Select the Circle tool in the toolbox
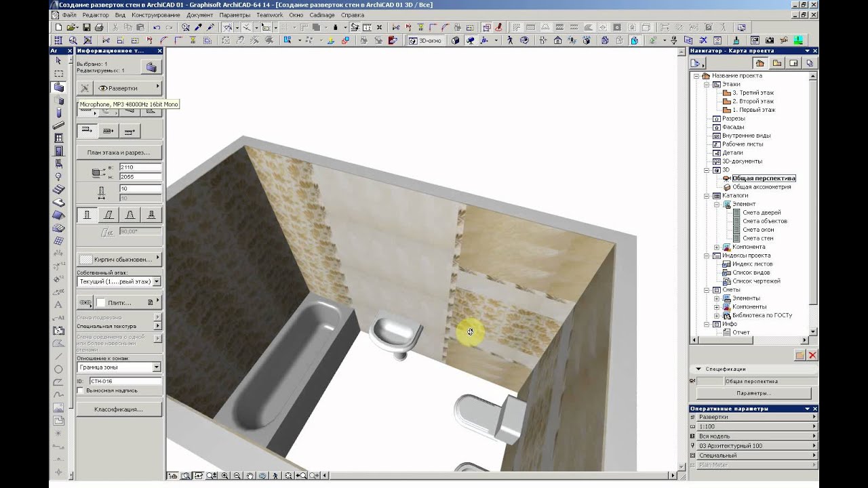The width and height of the screenshot is (868, 488). pos(58,369)
